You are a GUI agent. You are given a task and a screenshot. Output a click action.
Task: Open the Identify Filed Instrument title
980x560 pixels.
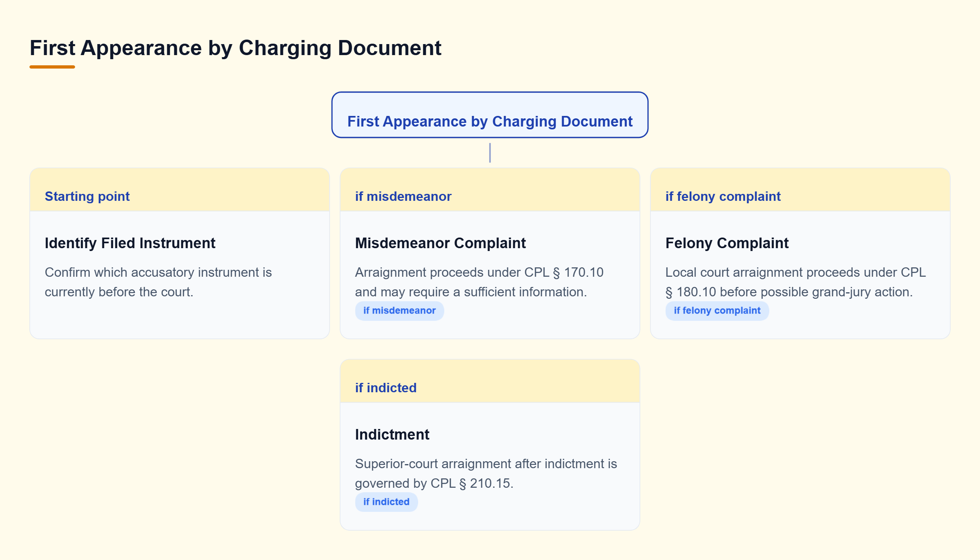[x=130, y=243]
